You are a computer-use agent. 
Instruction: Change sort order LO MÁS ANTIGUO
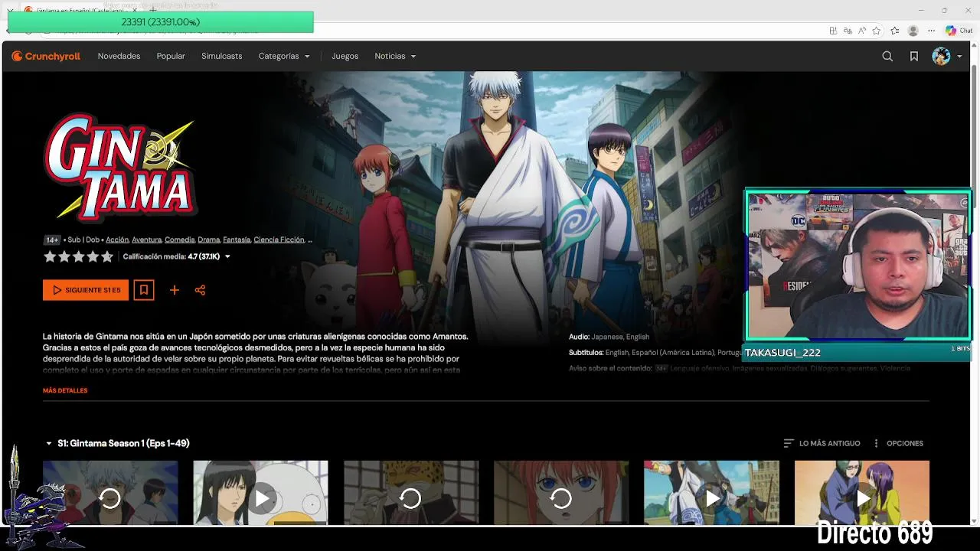(x=822, y=443)
